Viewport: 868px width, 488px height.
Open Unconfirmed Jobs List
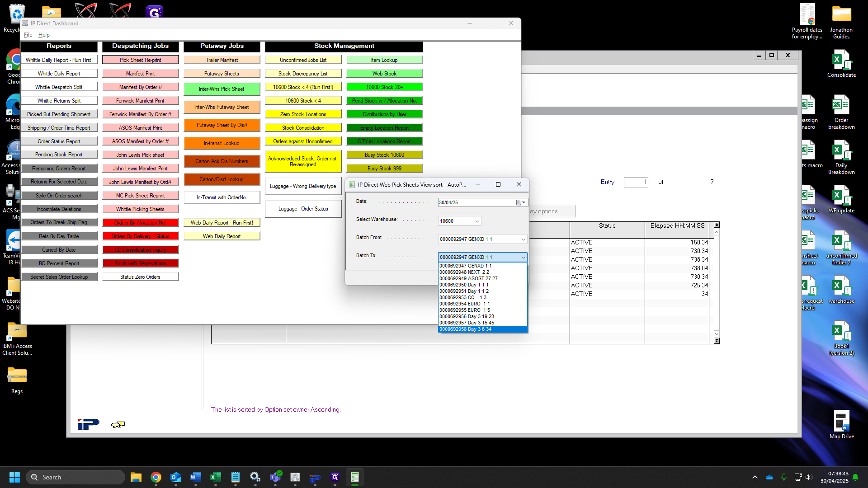[303, 60]
